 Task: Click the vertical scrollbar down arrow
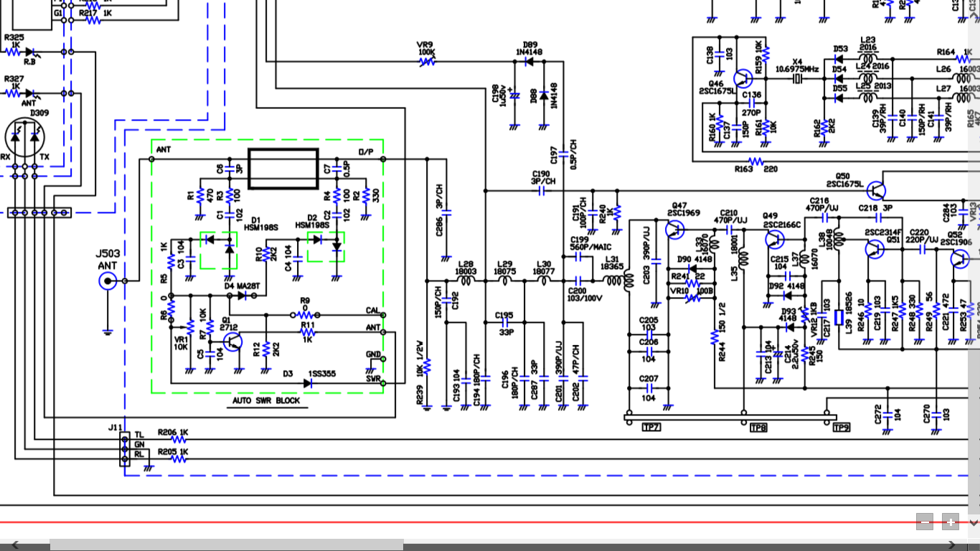(x=974, y=522)
